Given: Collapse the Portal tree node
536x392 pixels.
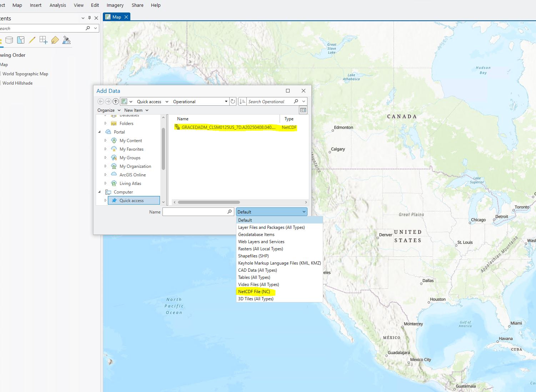Looking at the screenshot, I should [100, 132].
